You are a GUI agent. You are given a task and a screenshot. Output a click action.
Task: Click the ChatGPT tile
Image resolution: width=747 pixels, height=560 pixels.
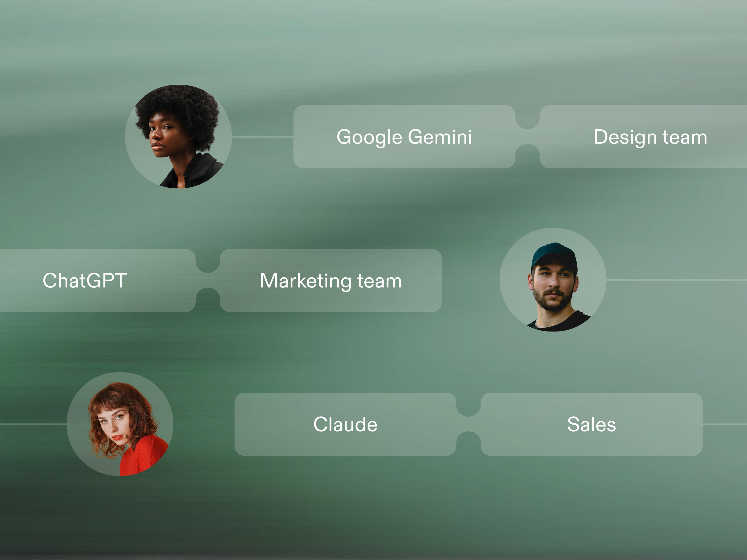[98, 281]
